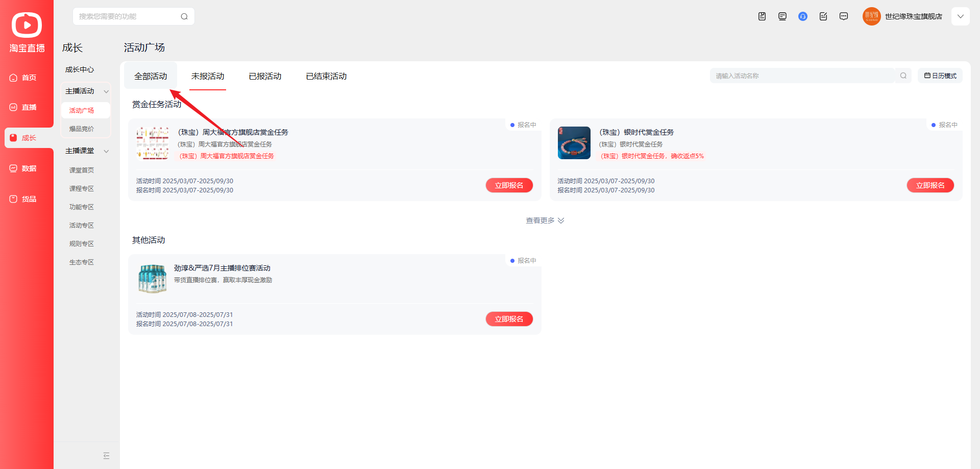Click the magnifier icon in activity search

[903, 76]
